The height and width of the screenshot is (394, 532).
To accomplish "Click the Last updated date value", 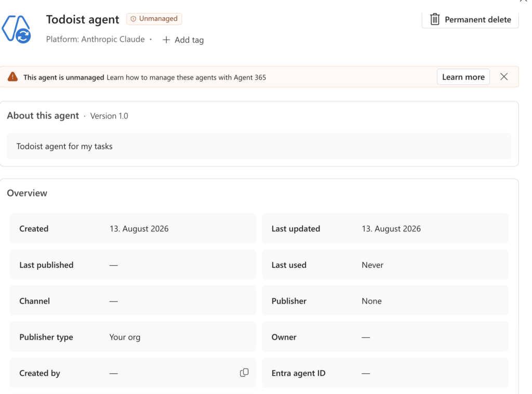I will (391, 229).
